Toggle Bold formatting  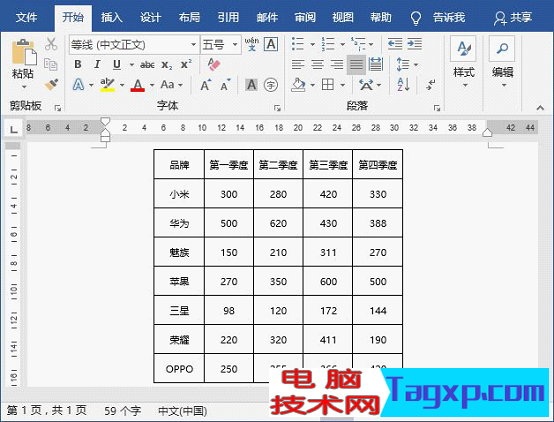click(x=78, y=64)
